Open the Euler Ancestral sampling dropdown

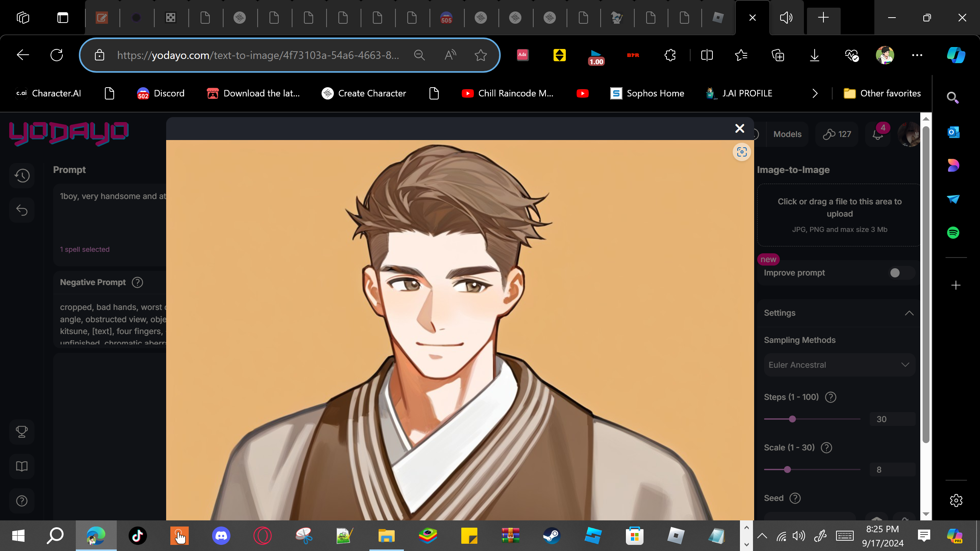(x=839, y=365)
